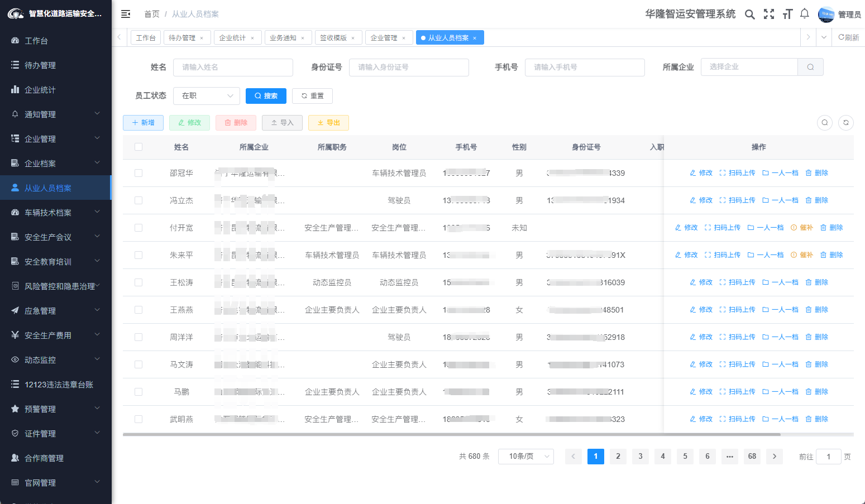Check the 冯立杰 row checkbox
The width and height of the screenshot is (865, 504).
click(x=138, y=200)
